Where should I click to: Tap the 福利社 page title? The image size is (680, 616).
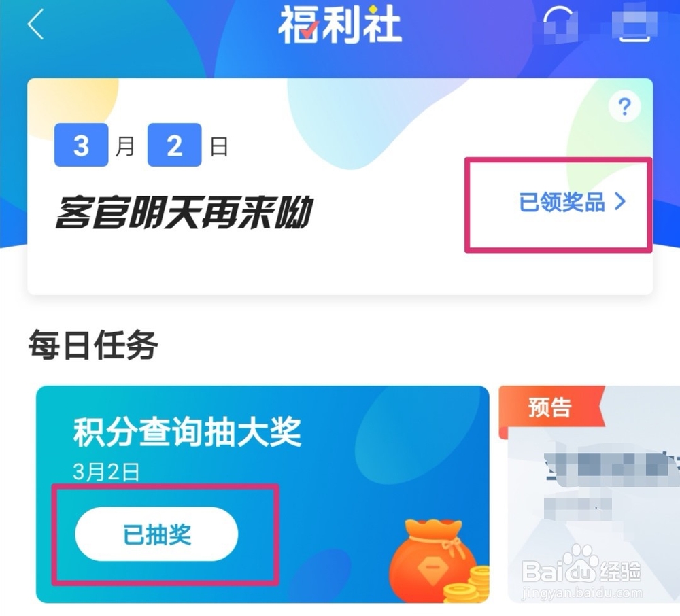pos(339,24)
